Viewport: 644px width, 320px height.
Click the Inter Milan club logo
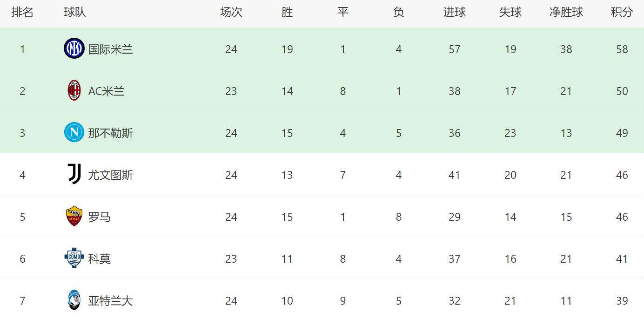tap(74, 49)
